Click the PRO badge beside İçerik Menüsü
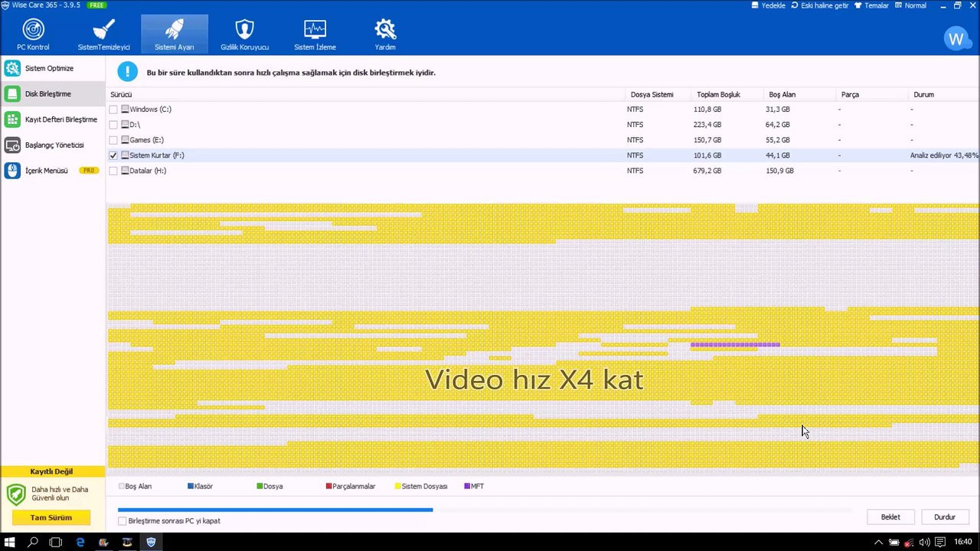980x551 pixels. (90, 171)
